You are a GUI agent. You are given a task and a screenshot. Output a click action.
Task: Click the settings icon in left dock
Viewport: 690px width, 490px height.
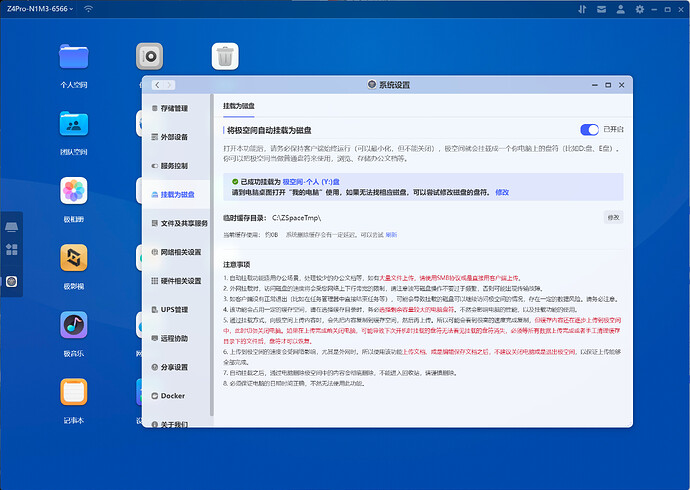[x=12, y=281]
